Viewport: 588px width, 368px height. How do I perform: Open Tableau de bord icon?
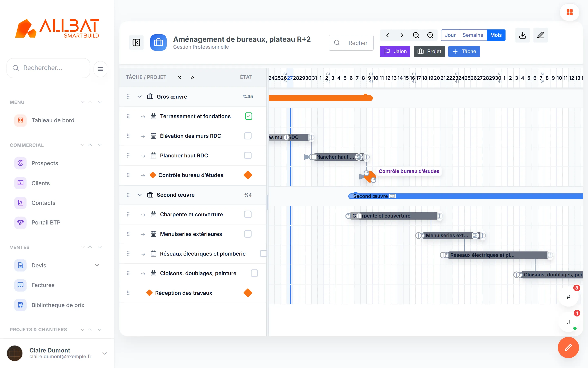pos(20,120)
